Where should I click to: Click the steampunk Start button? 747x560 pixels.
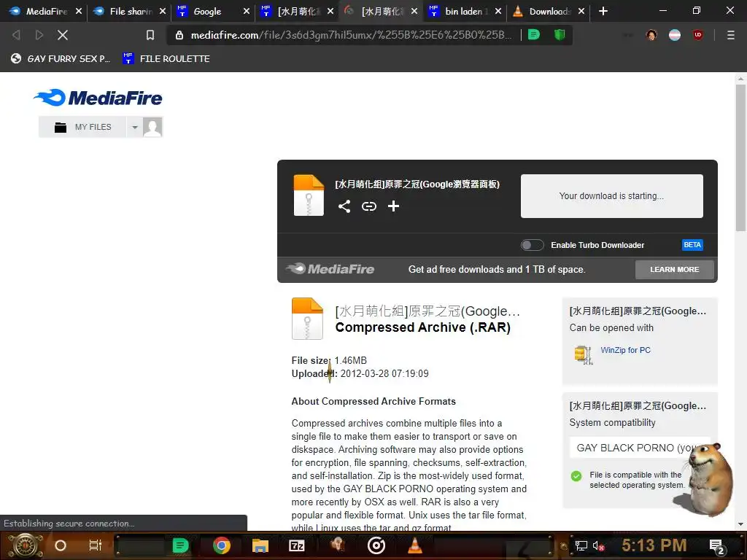[x=26, y=545]
